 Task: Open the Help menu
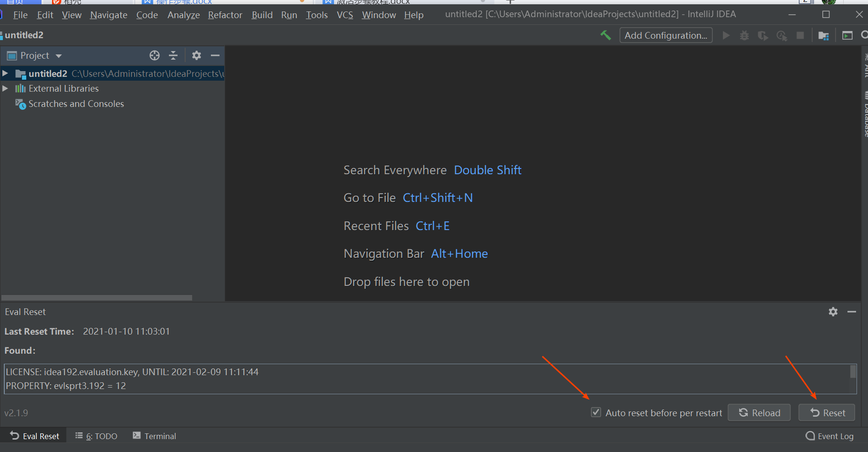point(414,15)
